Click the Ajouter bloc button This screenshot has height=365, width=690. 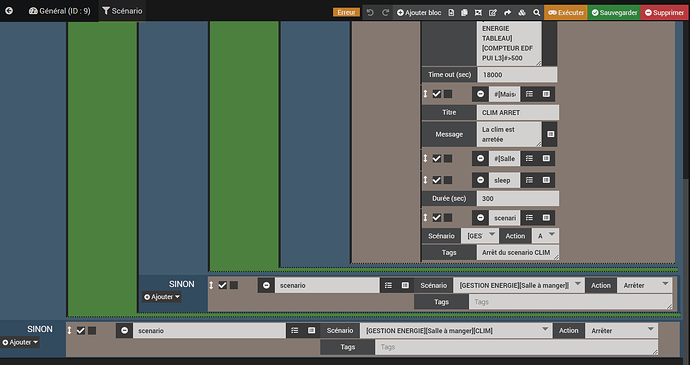click(x=419, y=13)
